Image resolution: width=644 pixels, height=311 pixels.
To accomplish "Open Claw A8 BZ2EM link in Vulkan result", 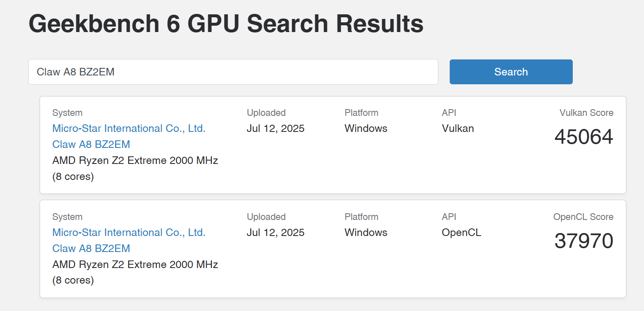I will (x=91, y=145).
